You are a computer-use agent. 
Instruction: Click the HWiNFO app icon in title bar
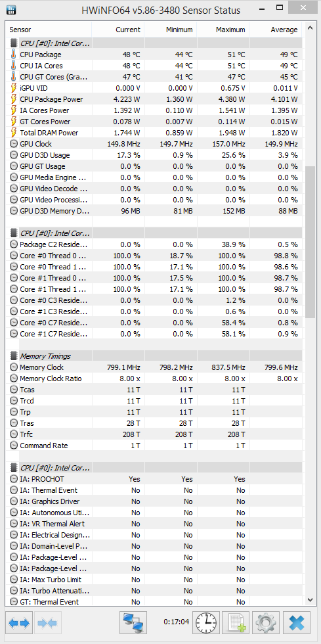point(11,9)
